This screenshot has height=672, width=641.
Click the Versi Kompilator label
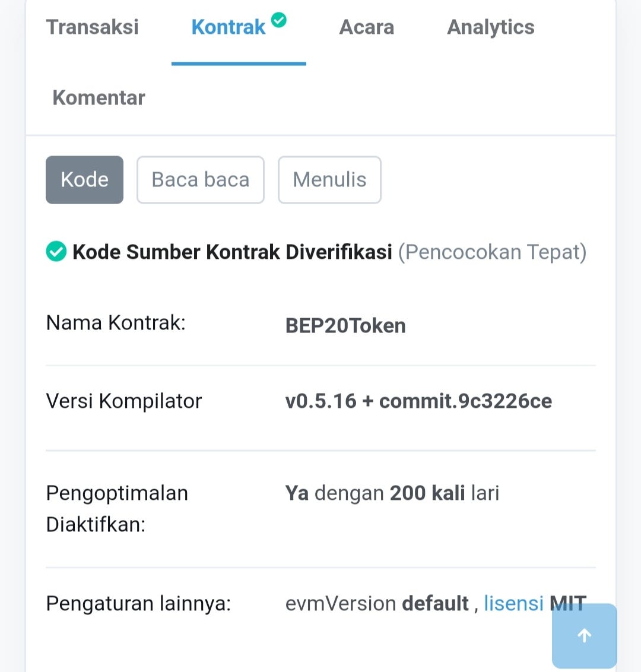coord(124,401)
